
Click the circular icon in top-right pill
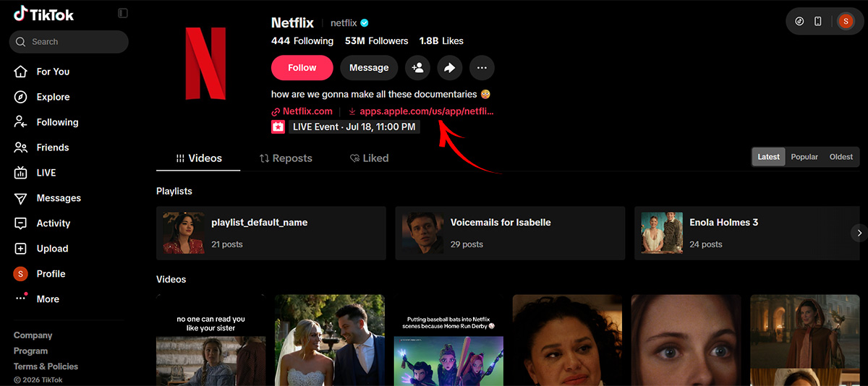(x=799, y=21)
